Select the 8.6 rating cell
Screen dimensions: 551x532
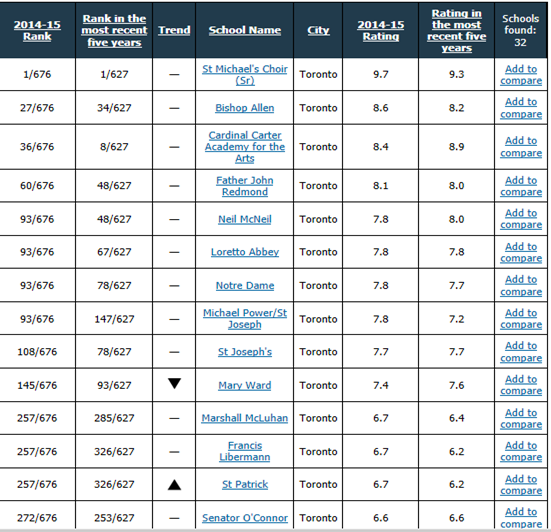click(381, 108)
